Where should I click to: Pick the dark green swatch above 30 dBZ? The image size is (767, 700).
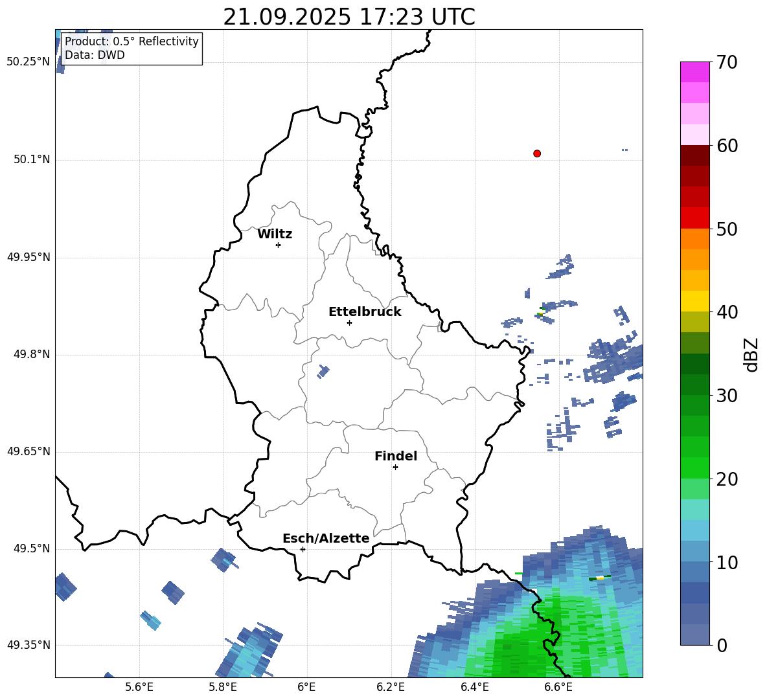coord(694,364)
